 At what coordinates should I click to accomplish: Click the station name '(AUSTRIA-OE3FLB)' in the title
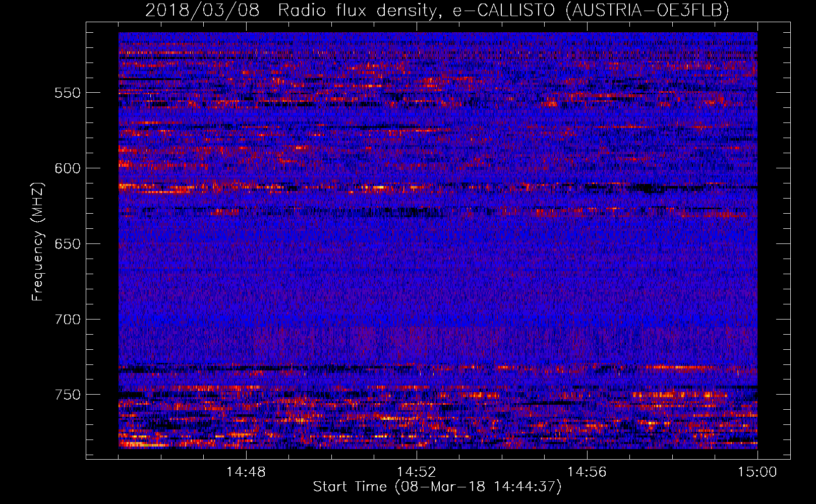pos(648,10)
